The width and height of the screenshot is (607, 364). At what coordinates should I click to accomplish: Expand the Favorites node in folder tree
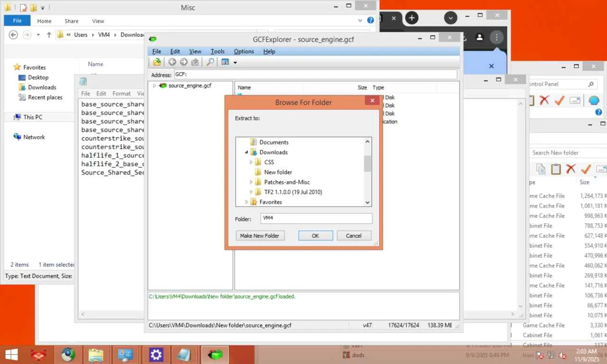click(247, 202)
